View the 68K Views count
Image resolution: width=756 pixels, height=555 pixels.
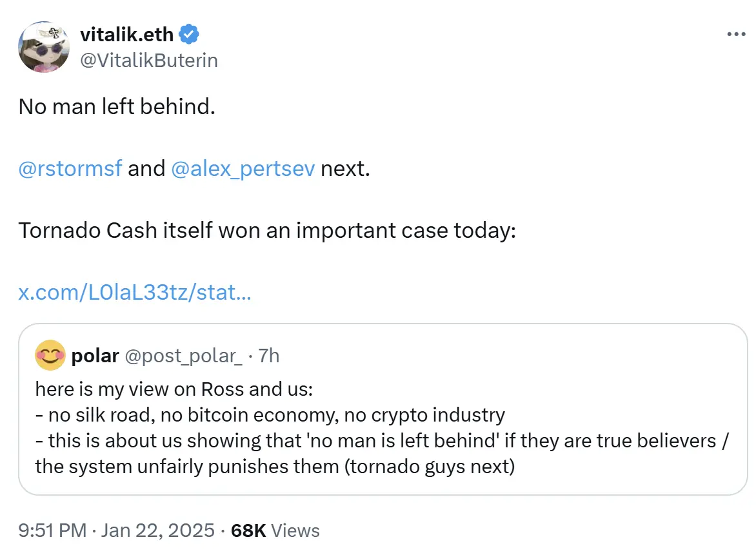(x=275, y=531)
